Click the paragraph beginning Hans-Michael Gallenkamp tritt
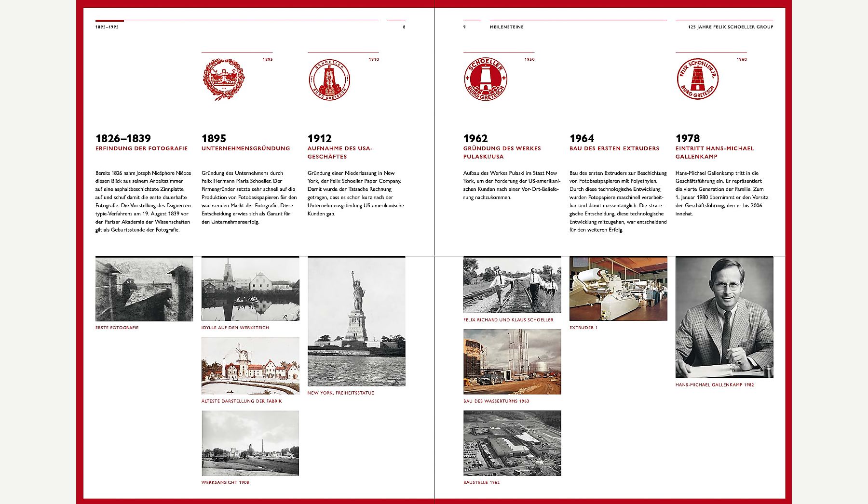The width and height of the screenshot is (868, 504). (x=722, y=193)
